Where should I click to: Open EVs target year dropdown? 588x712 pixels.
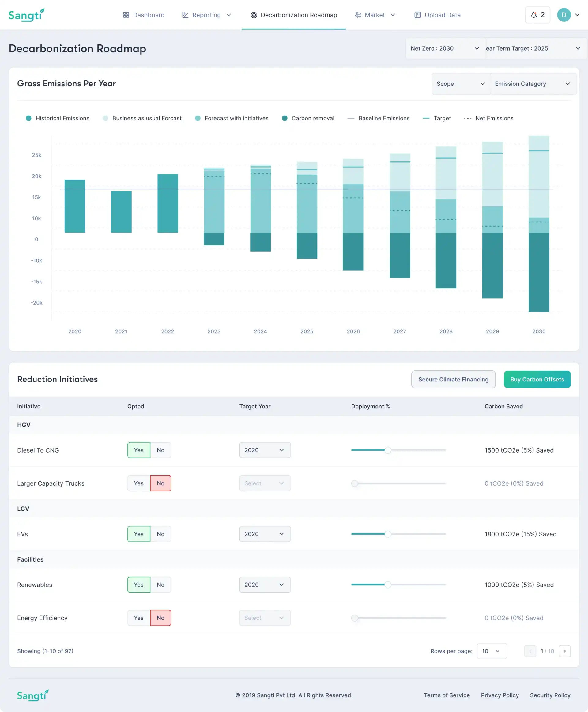[x=265, y=534]
